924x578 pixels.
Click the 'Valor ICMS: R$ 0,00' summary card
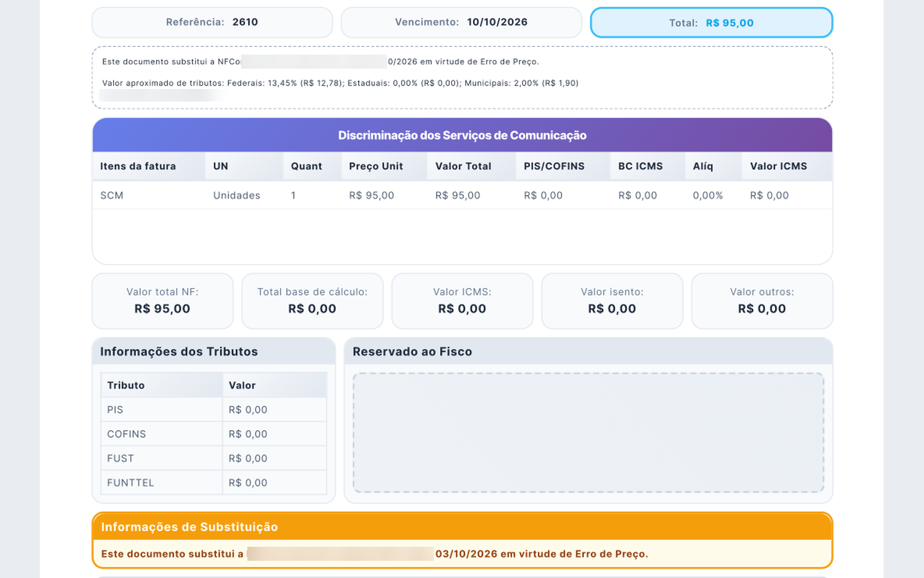(x=462, y=301)
